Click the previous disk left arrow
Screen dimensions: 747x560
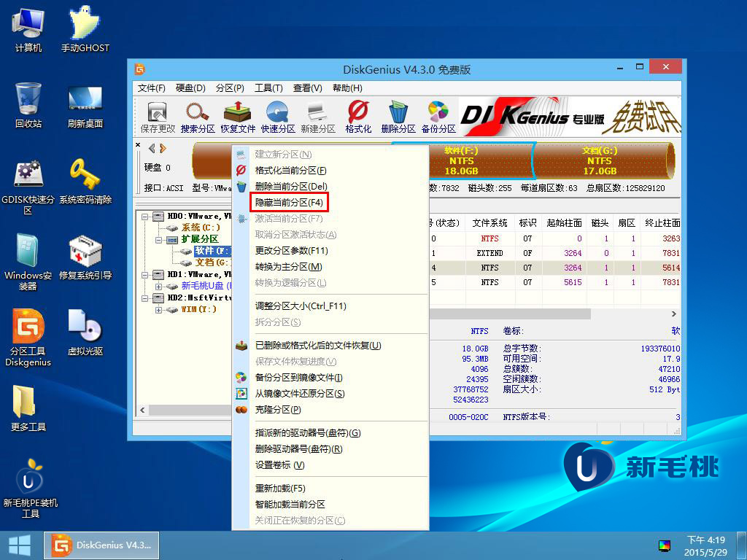pos(152,149)
